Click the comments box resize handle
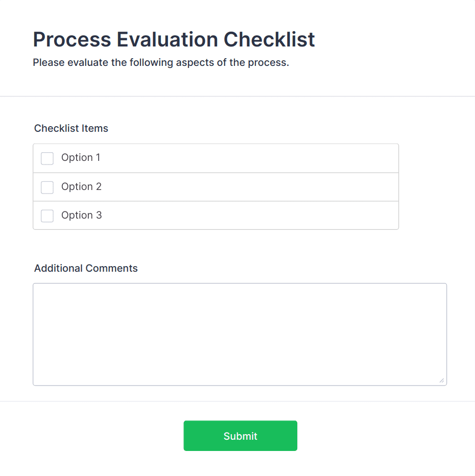475x476 pixels. click(441, 380)
